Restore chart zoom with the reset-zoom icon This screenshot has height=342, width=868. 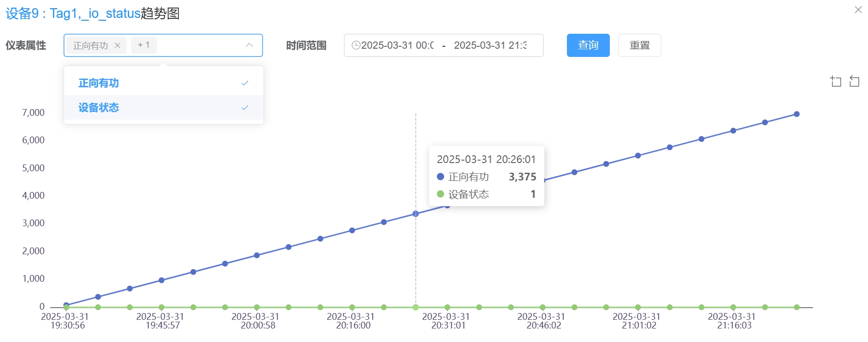coord(854,81)
